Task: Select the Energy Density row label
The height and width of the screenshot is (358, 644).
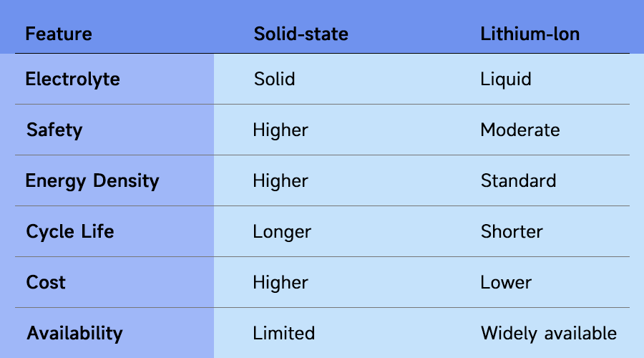Action: point(92,180)
